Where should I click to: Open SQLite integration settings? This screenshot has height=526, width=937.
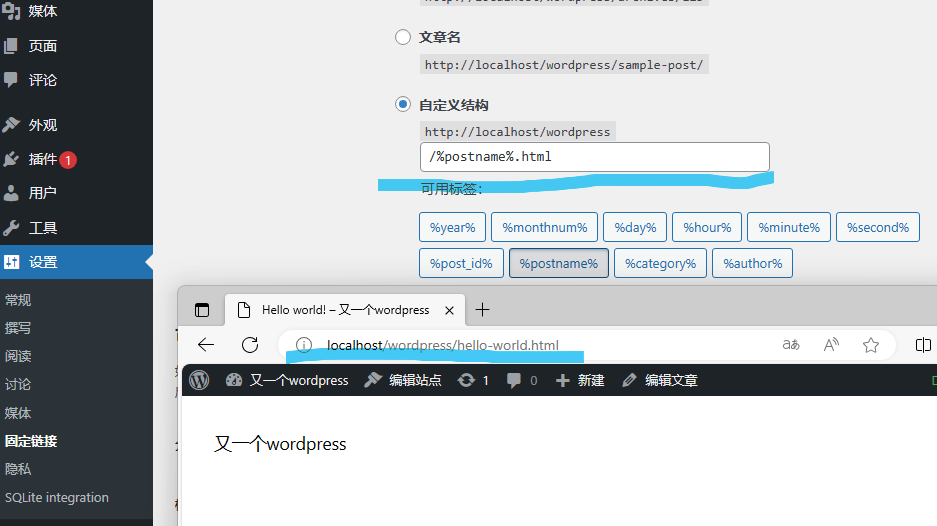[x=57, y=497]
